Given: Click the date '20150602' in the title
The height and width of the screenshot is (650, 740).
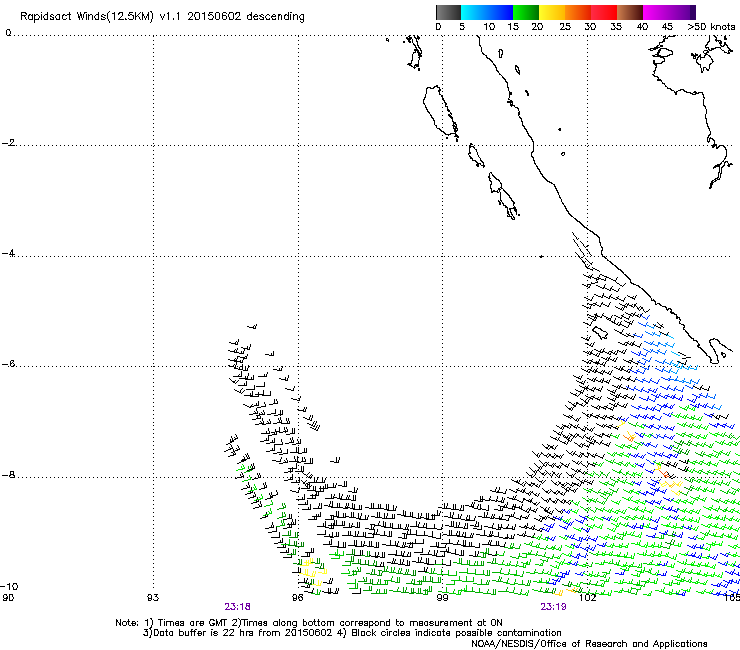Looking at the screenshot, I should (x=214, y=16).
